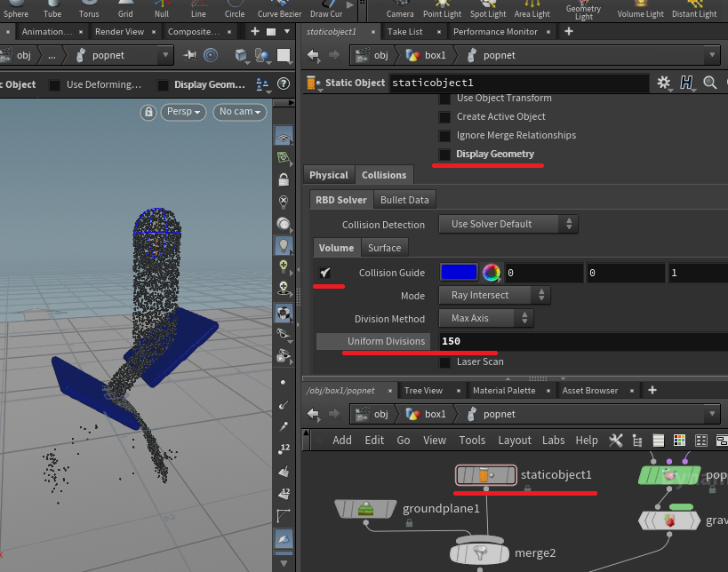Open the Performance Monitor tab
Image resolution: width=728 pixels, height=572 pixels.
(495, 32)
